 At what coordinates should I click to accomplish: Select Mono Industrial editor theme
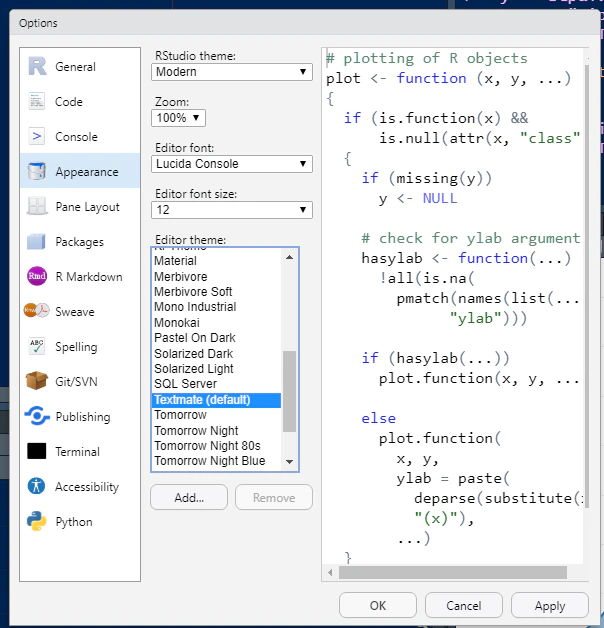coord(217,307)
